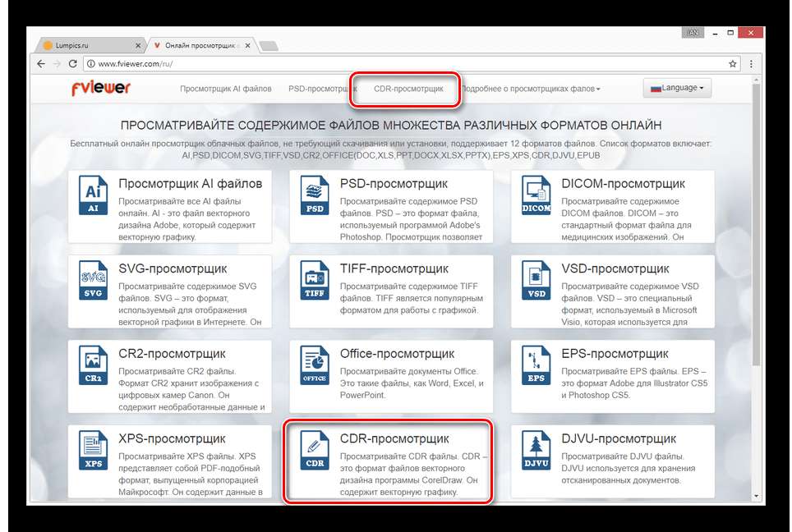Viewport: 792px width, 532px height.
Task: Click the DJVU file format icon
Action: (536, 451)
